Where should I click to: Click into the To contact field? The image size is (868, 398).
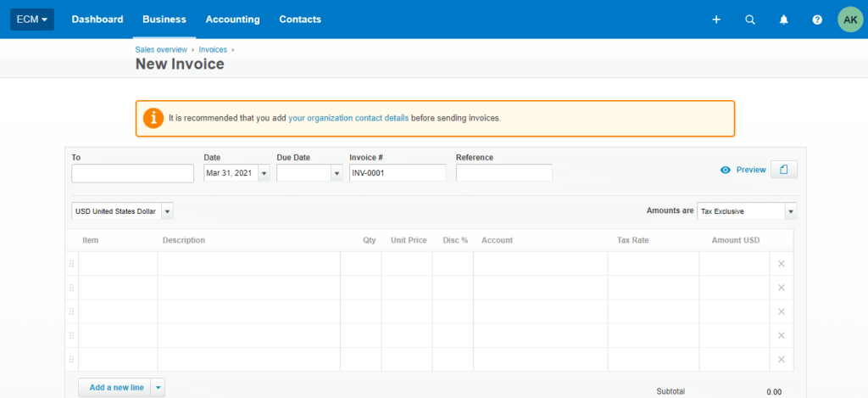(133, 173)
